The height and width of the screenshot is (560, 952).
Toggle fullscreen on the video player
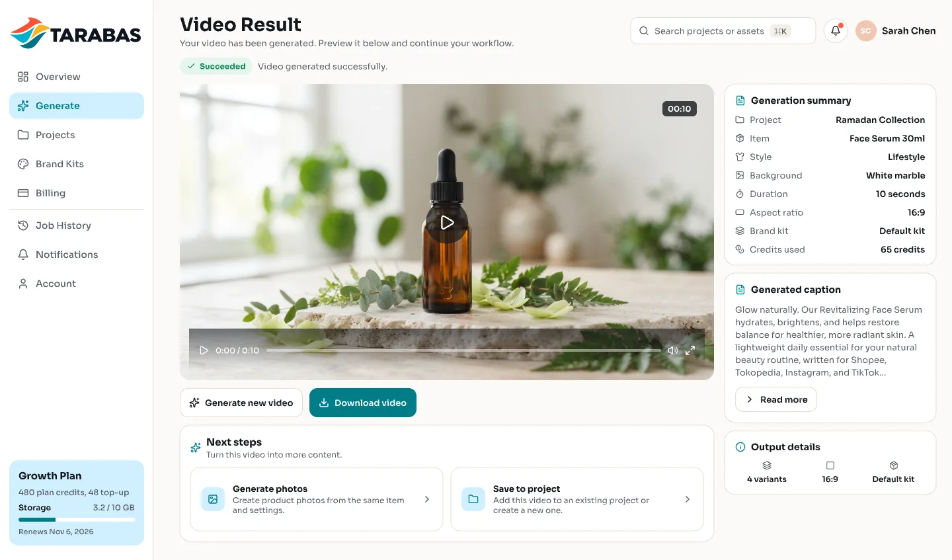[x=690, y=350]
